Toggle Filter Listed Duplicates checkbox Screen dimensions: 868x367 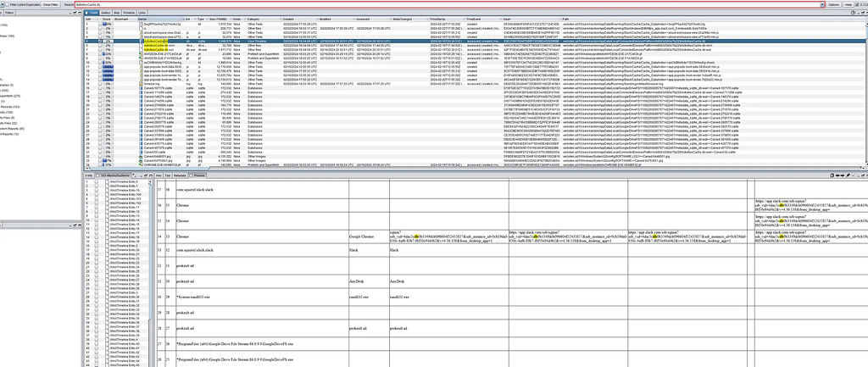click(8, 4)
